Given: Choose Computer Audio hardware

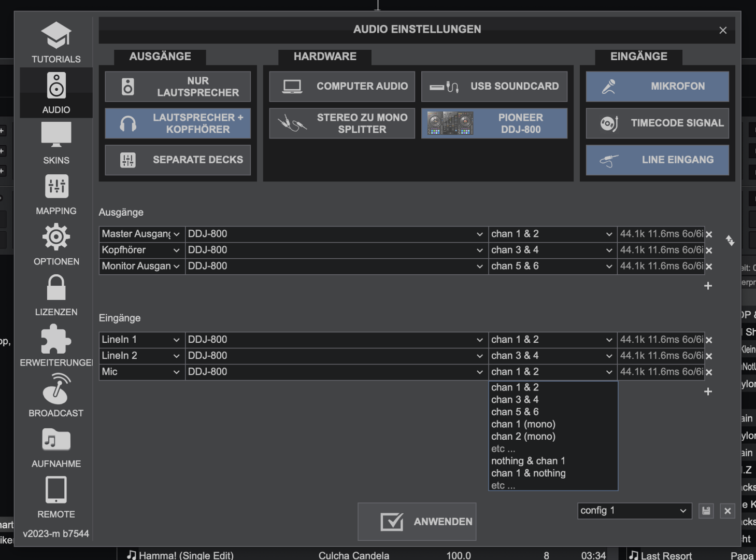Looking at the screenshot, I should pos(342,87).
